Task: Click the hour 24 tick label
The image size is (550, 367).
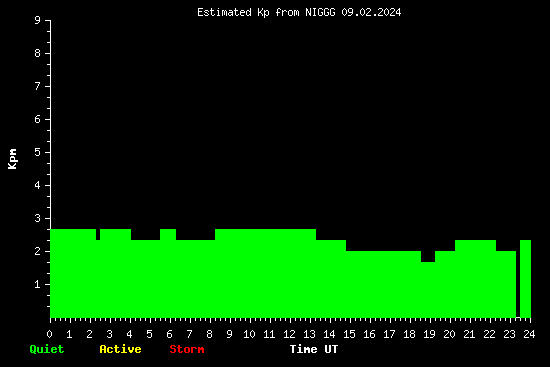Action: [529, 334]
